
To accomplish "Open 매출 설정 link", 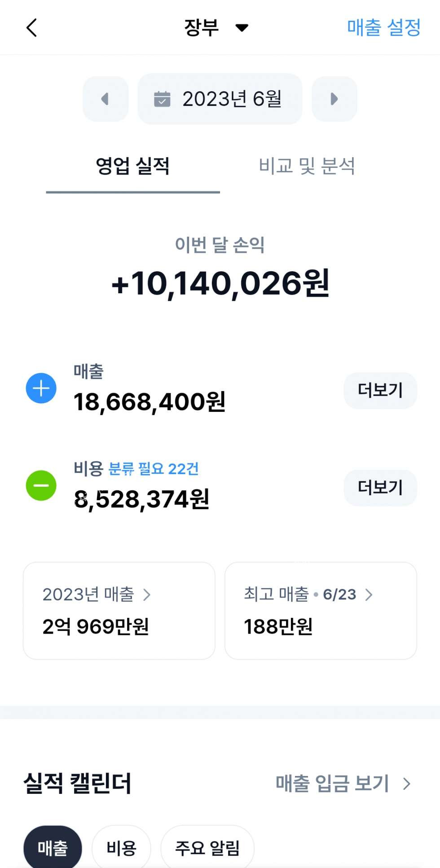I will point(384,27).
